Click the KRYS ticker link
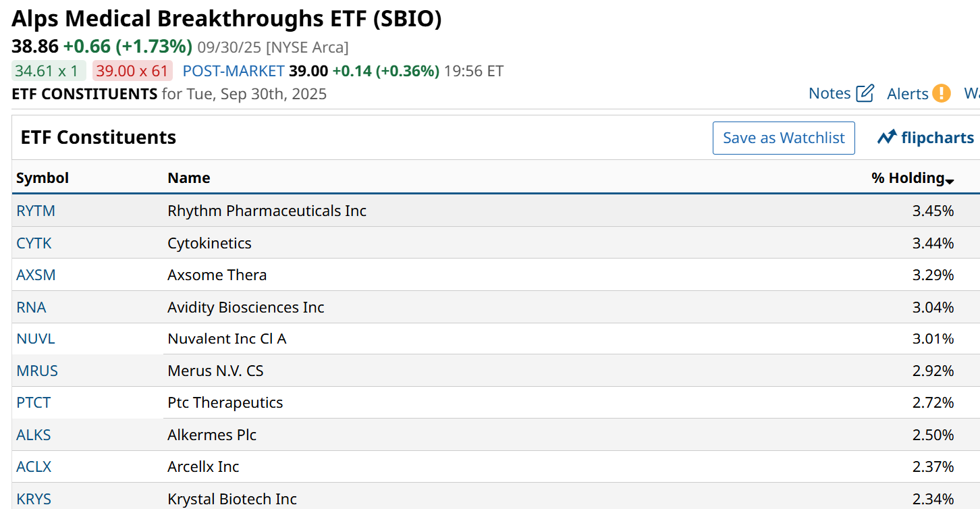980x509 pixels. point(34,500)
